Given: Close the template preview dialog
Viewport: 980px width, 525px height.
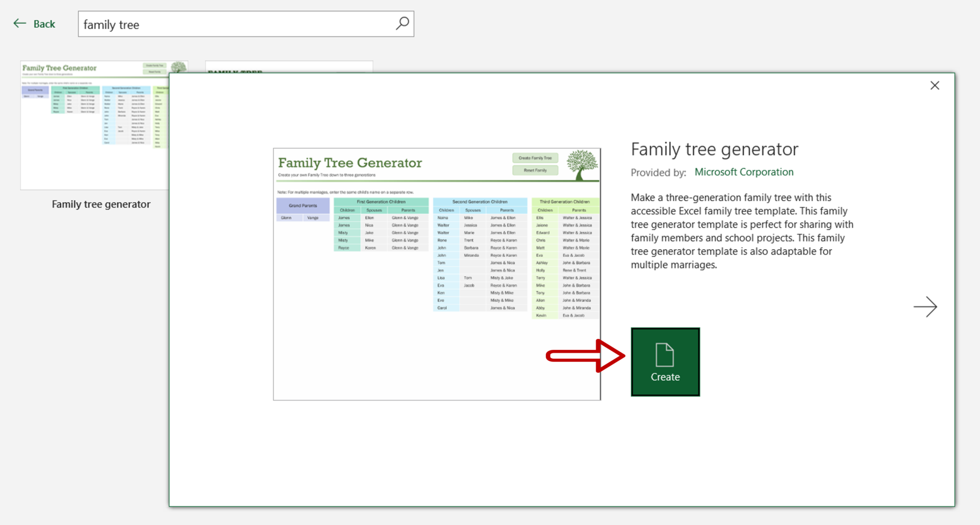Looking at the screenshot, I should [x=935, y=85].
